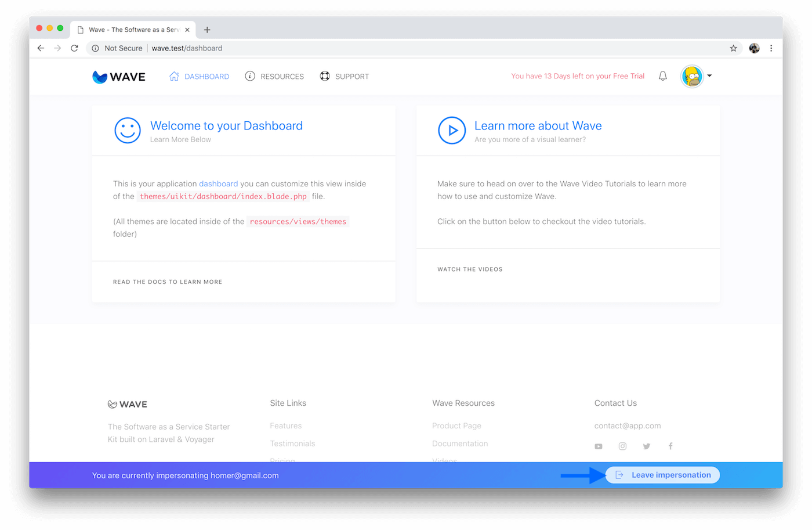Click the YouTube icon in footer
The image size is (812, 530).
click(598, 446)
